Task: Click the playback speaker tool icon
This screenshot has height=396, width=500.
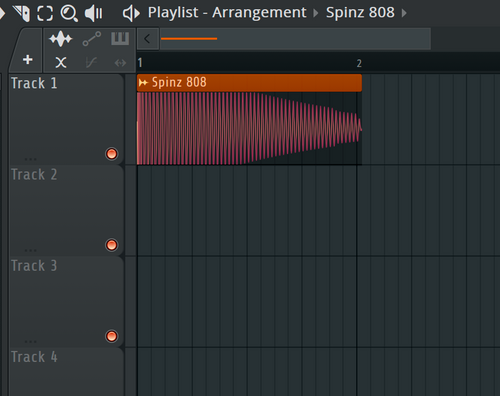Action: coord(93,14)
